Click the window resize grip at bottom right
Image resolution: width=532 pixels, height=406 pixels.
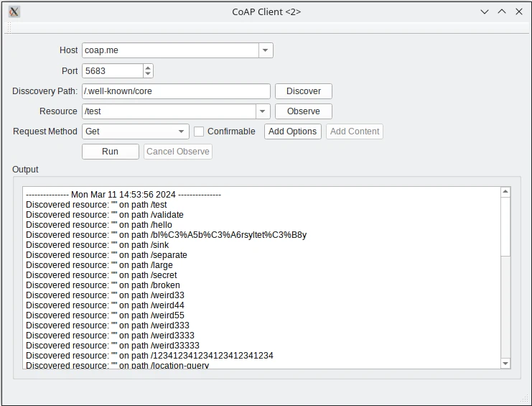[x=524, y=400]
